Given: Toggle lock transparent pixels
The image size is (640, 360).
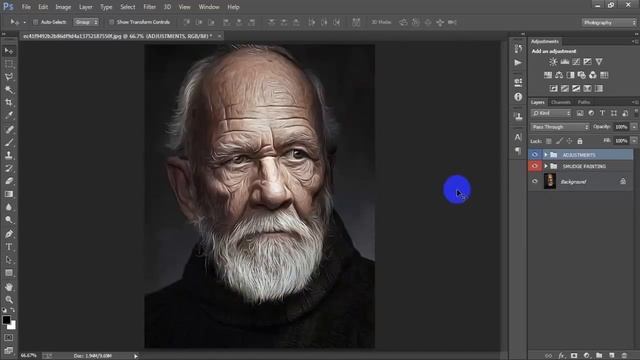Looking at the screenshot, I should (549, 141).
